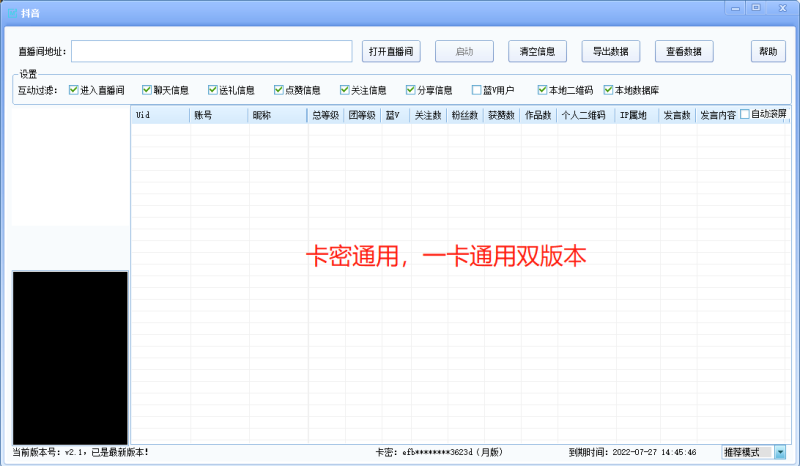
Task: Toggle the 聊天信息 checkbox
Action: pos(147,90)
